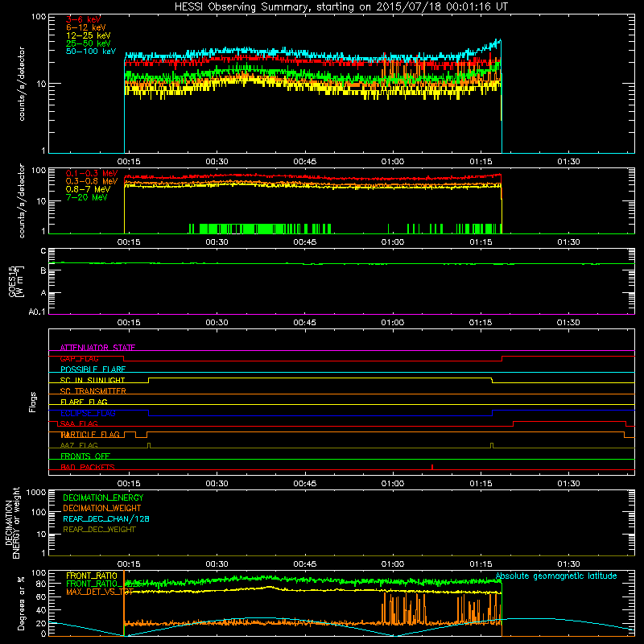Select the GAP_FLAG label

click(79, 358)
